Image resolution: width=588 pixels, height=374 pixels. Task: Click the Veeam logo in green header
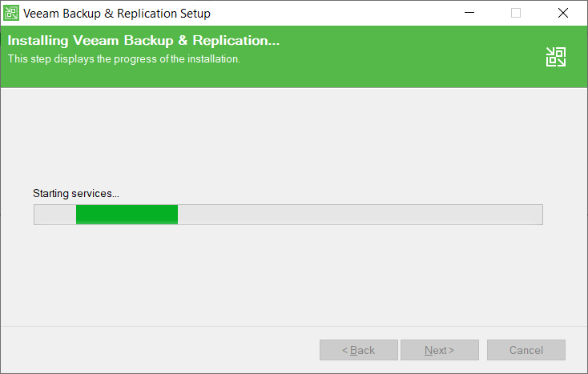556,56
